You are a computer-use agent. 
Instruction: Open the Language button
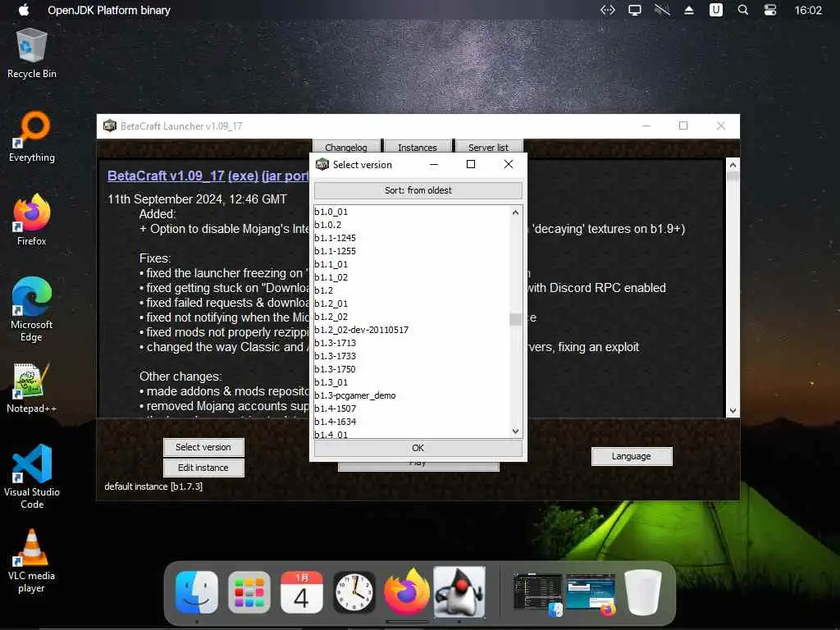[x=631, y=456]
